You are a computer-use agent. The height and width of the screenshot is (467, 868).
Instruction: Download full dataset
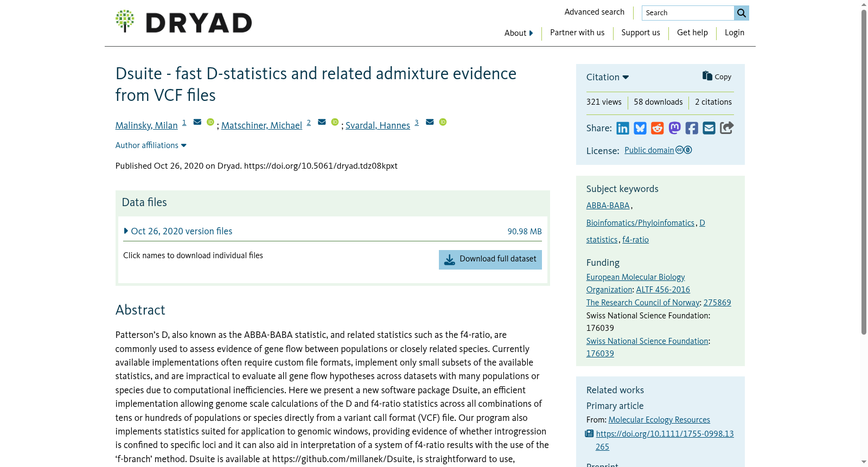[x=490, y=259]
